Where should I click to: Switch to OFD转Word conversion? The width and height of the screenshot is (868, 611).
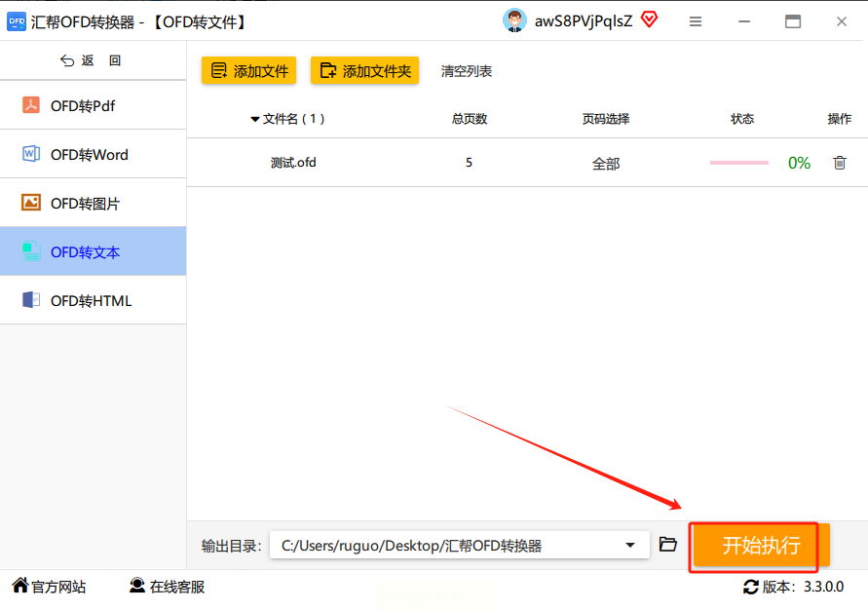pos(93,154)
